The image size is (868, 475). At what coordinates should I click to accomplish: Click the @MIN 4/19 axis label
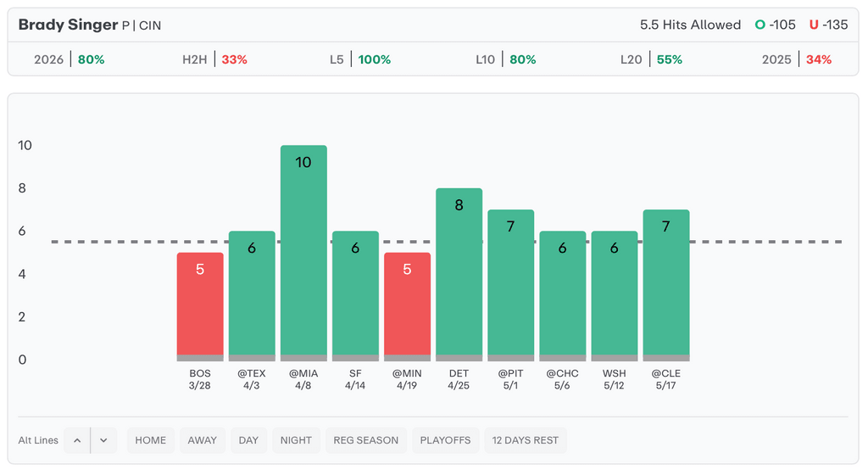coord(407,379)
